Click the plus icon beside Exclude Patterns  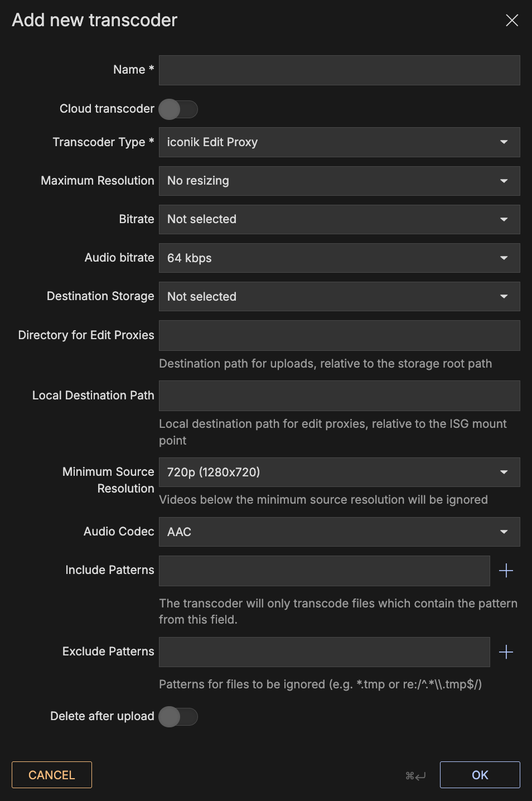pyautogui.click(x=506, y=652)
